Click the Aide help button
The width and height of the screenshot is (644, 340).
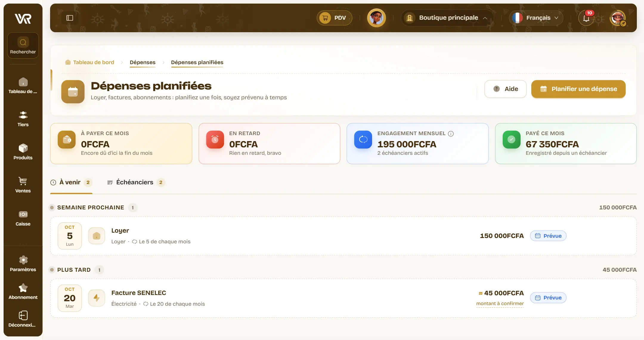pos(505,89)
